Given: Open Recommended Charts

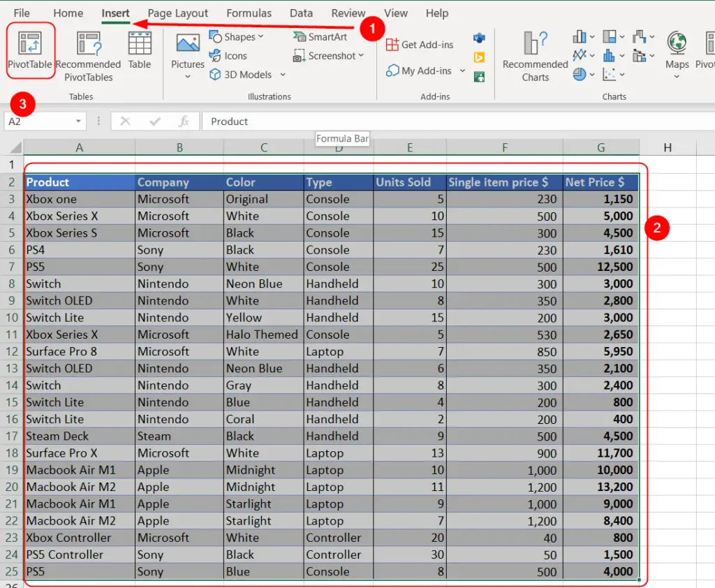Looking at the screenshot, I should [536, 57].
